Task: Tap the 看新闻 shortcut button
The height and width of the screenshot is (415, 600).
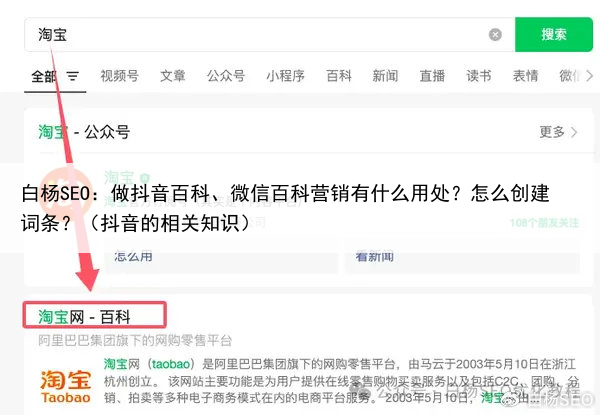Action: [462, 257]
